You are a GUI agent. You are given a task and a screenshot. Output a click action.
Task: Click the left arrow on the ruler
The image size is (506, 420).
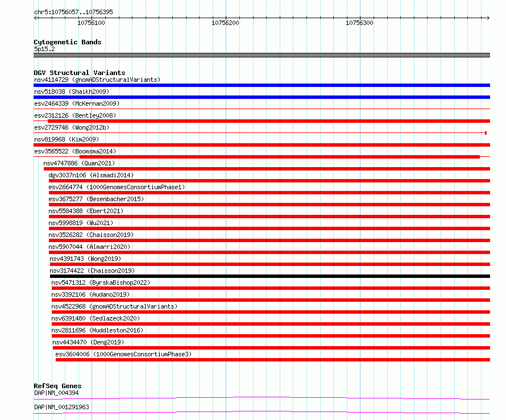click(x=36, y=18)
